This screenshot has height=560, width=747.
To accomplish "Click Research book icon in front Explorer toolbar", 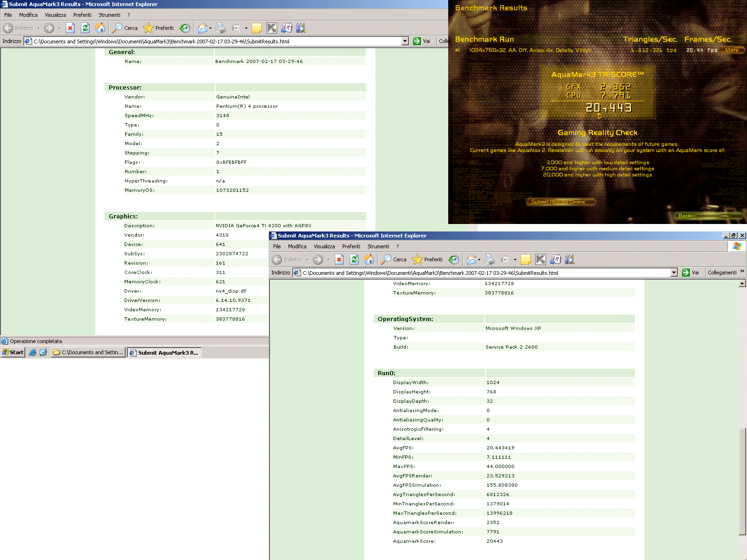I will coord(555,259).
